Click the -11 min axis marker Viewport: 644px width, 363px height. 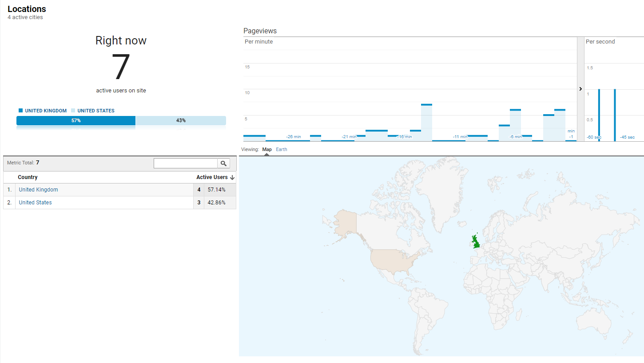(x=460, y=137)
